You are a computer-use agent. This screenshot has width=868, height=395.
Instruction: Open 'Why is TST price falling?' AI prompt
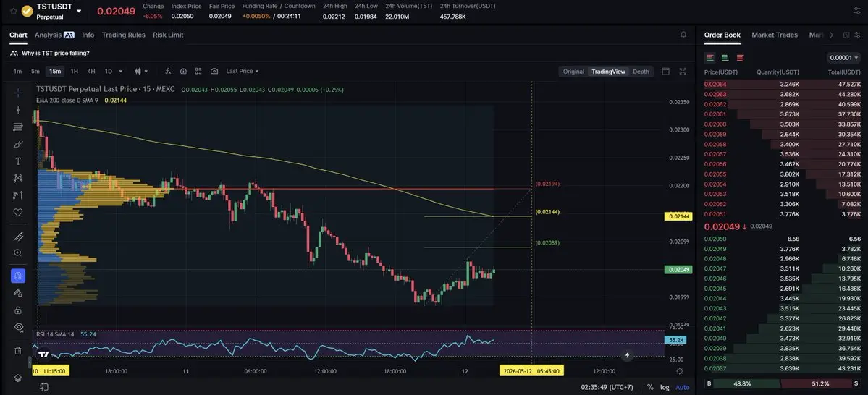tap(50, 53)
